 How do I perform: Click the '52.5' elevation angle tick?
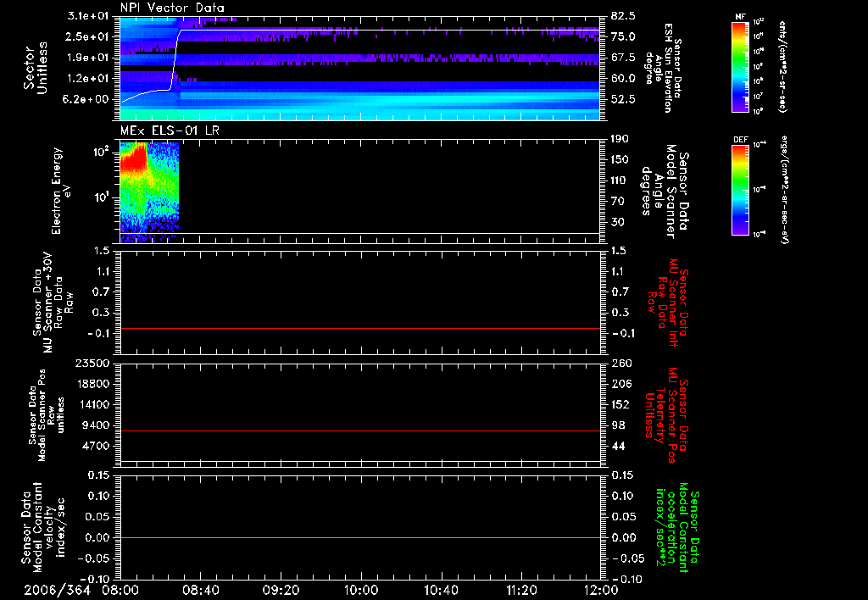[x=623, y=100]
